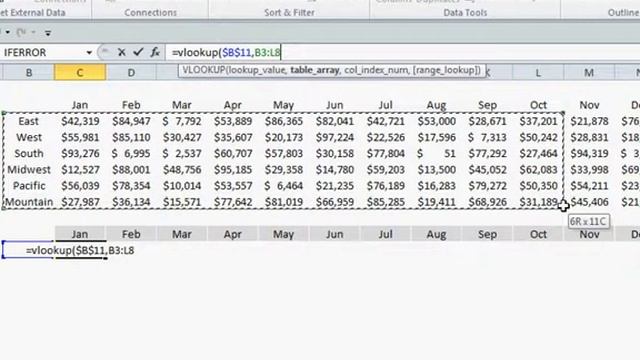640x360 pixels.
Task: Click shaded Sep header in lower table
Action: pos(487,234)
